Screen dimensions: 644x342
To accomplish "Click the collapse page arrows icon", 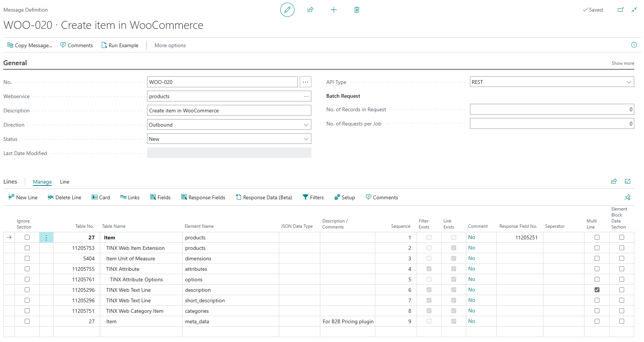I will (634, 10).
